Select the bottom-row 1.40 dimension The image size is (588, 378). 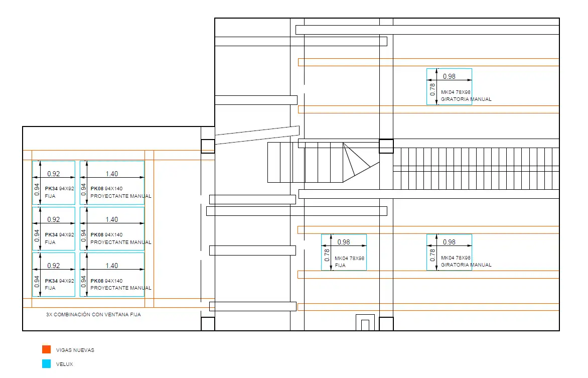pyautogui.click(x=112, y=266)
